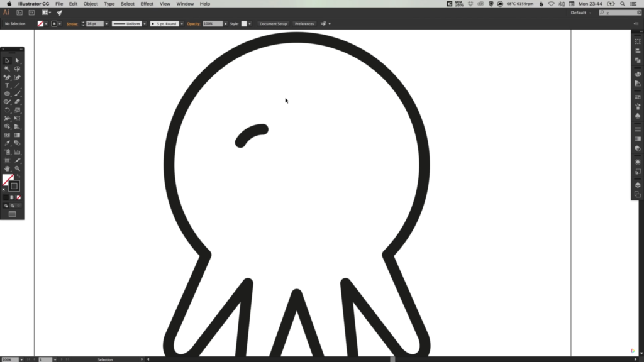Grab the Hand tool
This screenshot has width=644, height=362.
click(6, 168)
